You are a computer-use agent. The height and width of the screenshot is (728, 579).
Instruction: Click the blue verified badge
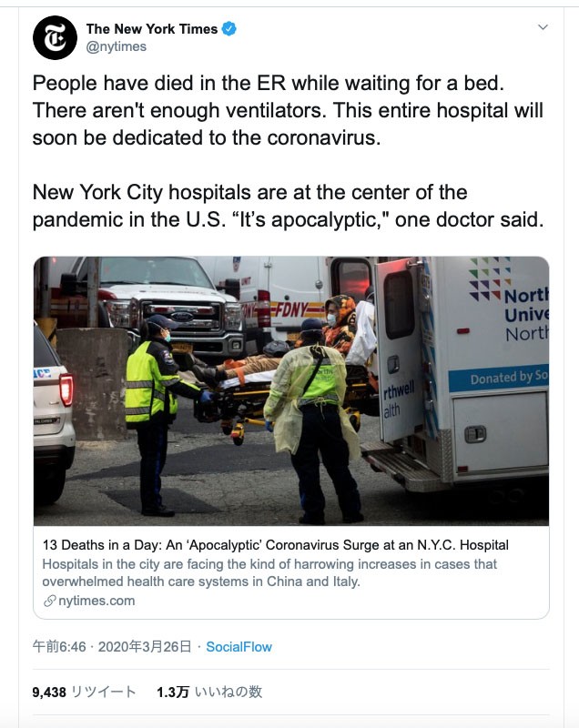click(229, 29)
